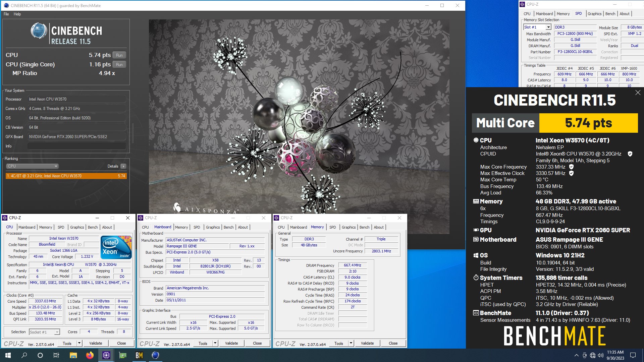
Task: Click the panel splitter handle in Cinebench
Action: [x=133, y=133]
